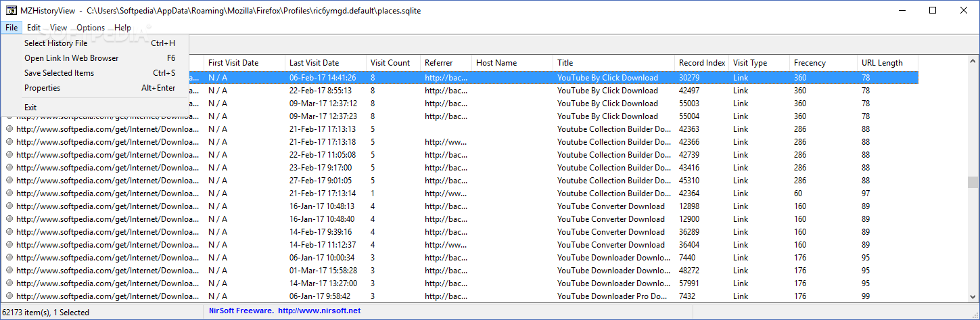Click the gray bullet icon of row with record index 42366
This screenshot has height=320, width=980.
pos(9,142)
